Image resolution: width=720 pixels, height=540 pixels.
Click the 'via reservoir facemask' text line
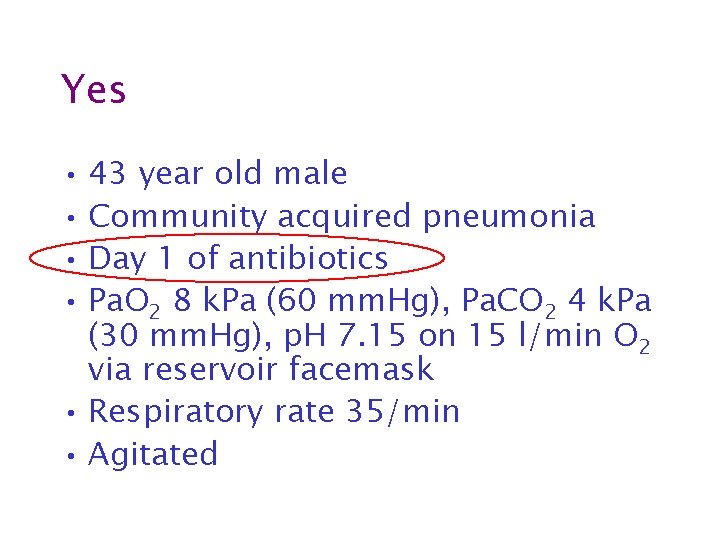point(260,370)
